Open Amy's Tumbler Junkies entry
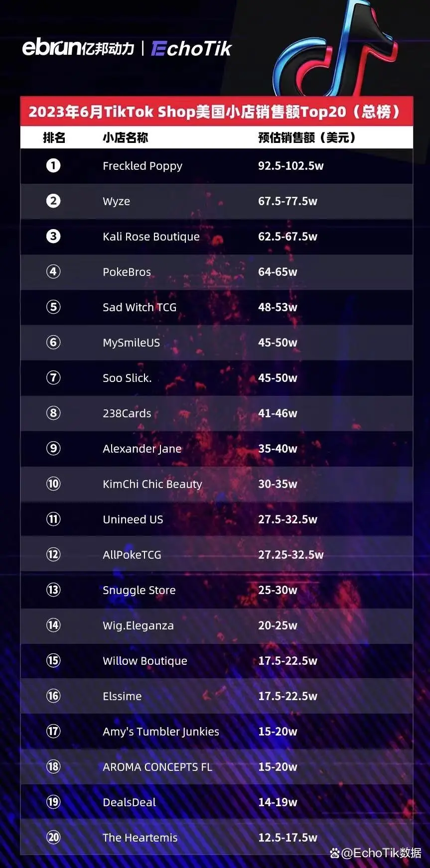The width and height of the screenshot is (430, 868). tap(161, 732)
